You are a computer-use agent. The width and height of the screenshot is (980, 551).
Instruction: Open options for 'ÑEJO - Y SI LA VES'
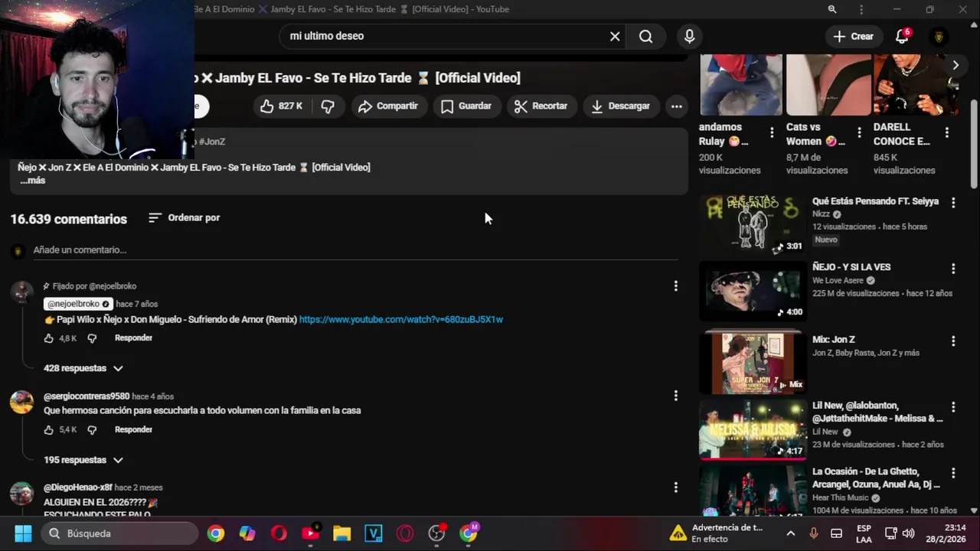click(953, 269)
